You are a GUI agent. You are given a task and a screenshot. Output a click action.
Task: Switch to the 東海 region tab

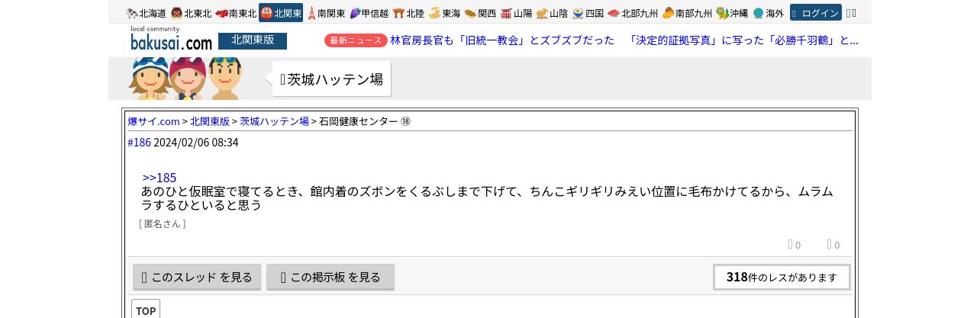pos(444,13)
